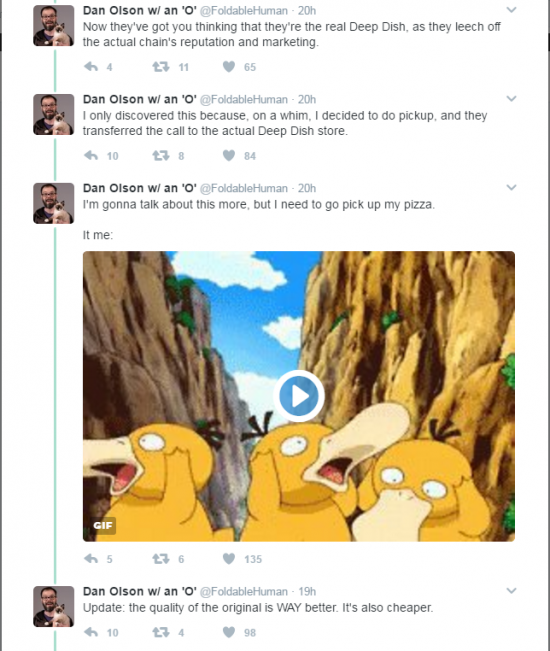Viewport: 550px width, 651px height.
Task: Open the @FoldableHuman handle on the first tweet
Action: click(244, 10)
